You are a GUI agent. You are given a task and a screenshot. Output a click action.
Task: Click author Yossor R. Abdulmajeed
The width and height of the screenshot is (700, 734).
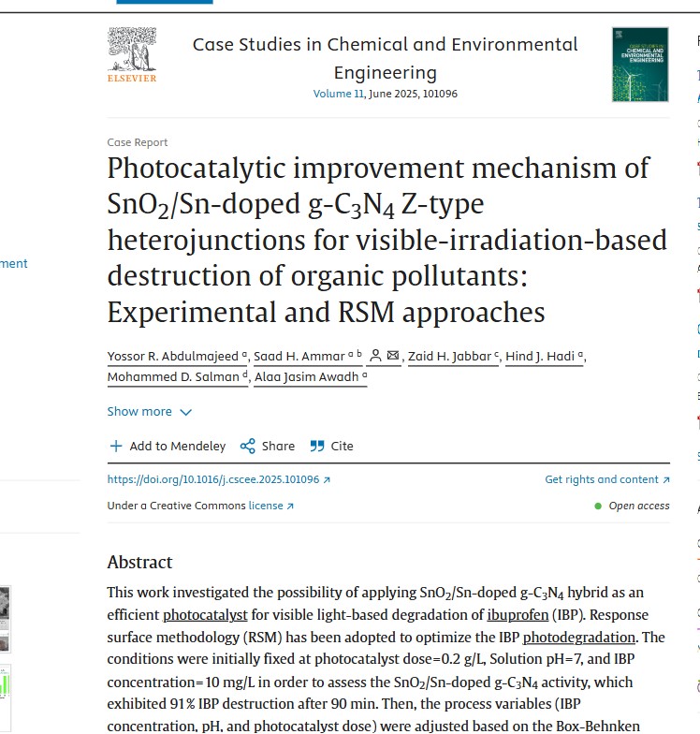[x=173, y=357]
